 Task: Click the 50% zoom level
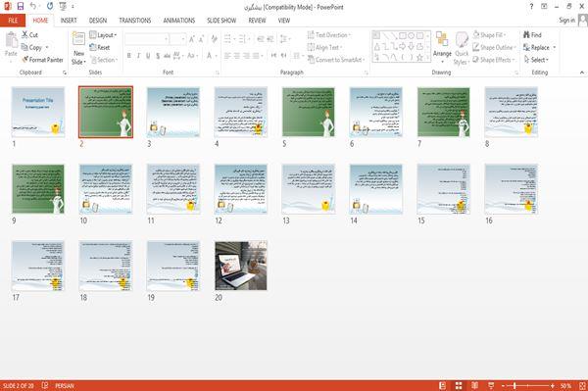pos(565,385)
